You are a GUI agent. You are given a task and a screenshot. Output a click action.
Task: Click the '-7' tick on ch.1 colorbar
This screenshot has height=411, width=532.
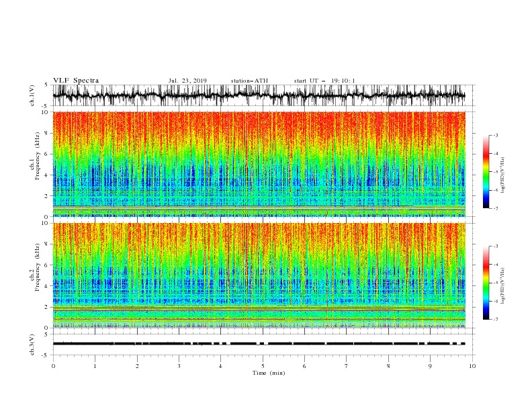click(x=495, y=208)
